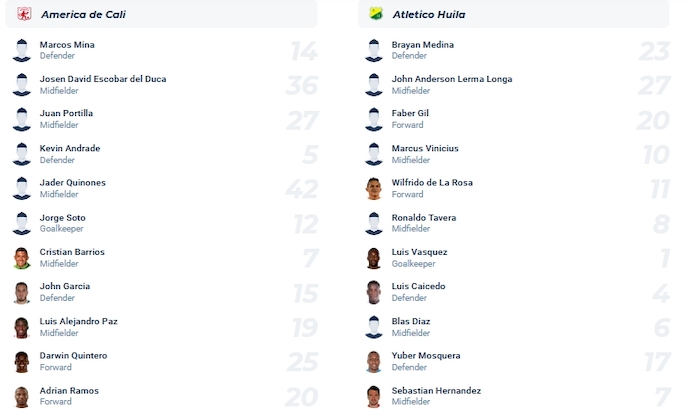
Task: Open Marcus Vinicius player profile
Action: click(x=425, y=149)
